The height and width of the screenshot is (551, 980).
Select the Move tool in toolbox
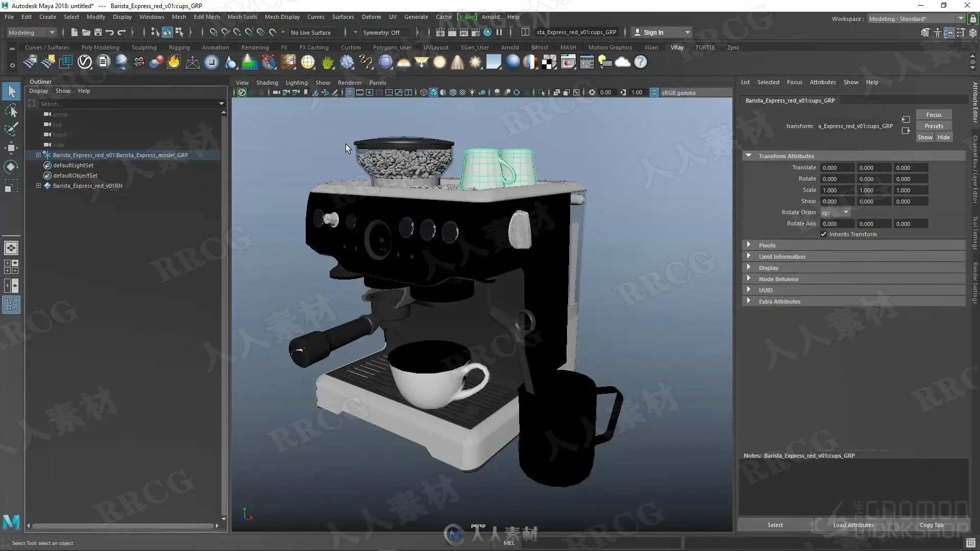point(11,148)
